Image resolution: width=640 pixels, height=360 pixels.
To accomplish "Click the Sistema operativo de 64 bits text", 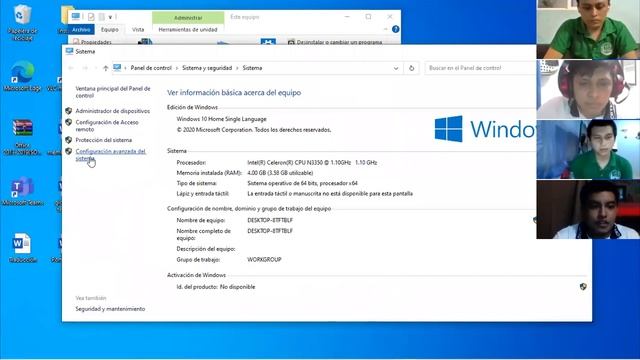I will 302,183.
